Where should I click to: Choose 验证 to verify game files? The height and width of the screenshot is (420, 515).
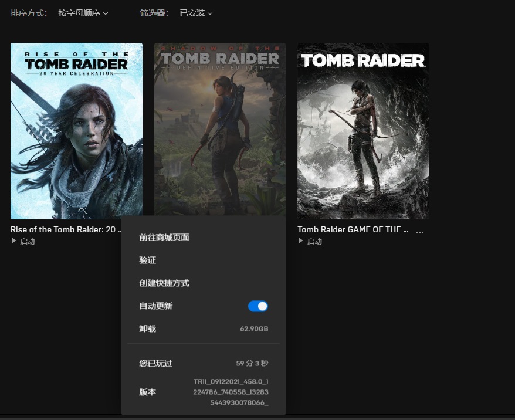click(x=147, y=260)
